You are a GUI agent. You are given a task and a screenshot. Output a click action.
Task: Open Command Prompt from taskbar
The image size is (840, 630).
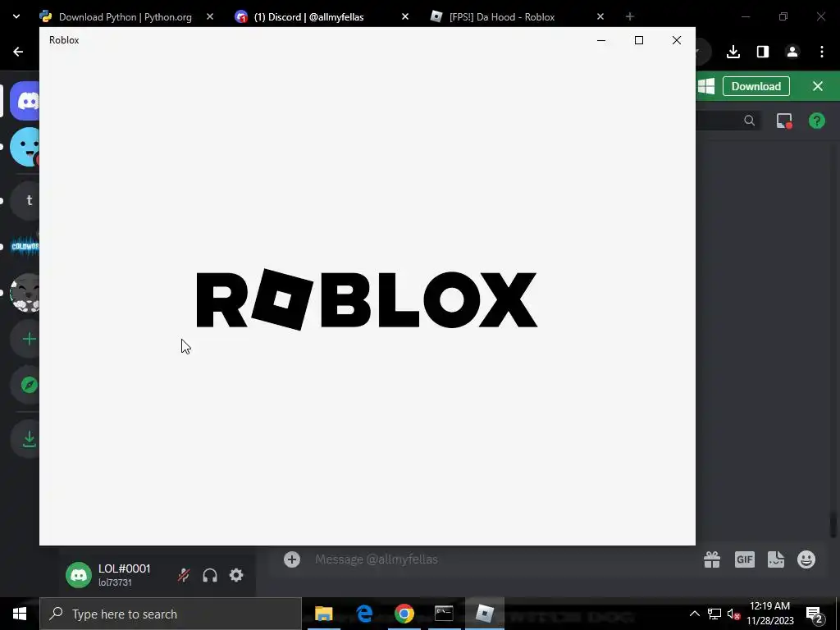pos(444,614)
